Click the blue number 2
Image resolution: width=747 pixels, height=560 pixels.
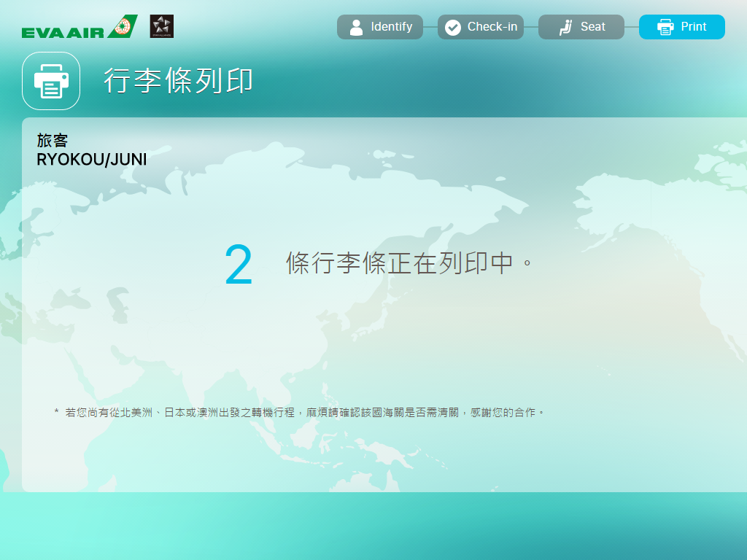click(239, 265)
